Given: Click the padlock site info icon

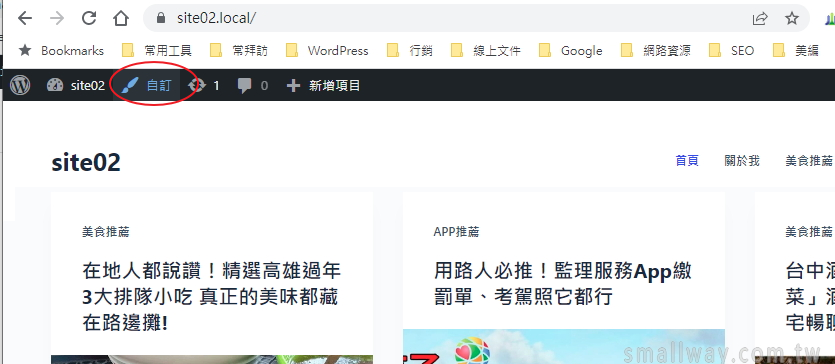Looking at the screenshot, I should pyautogui.click(x=161, y=18).
